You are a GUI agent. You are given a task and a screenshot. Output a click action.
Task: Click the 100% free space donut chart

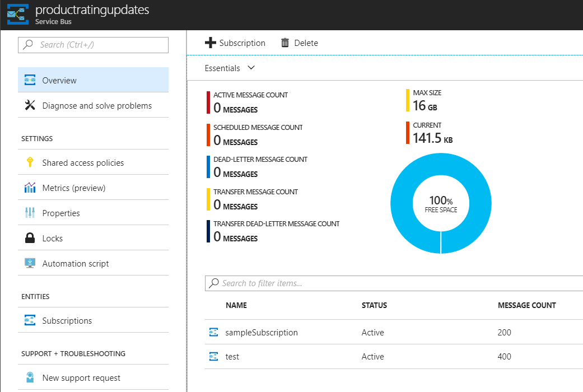click(x=441, y=203)
